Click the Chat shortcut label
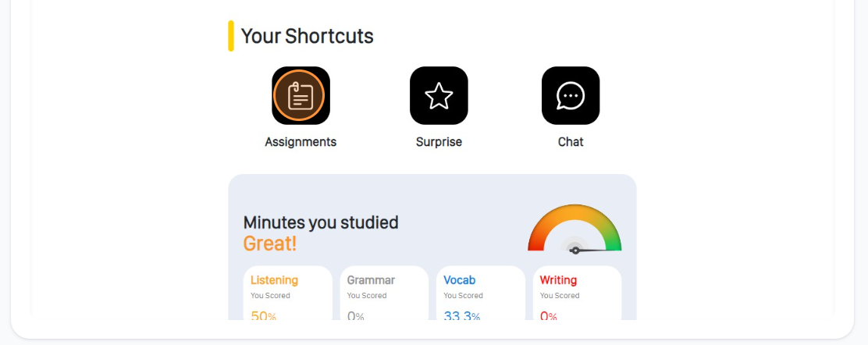This screenshot has height=345, width=868. 570,142
